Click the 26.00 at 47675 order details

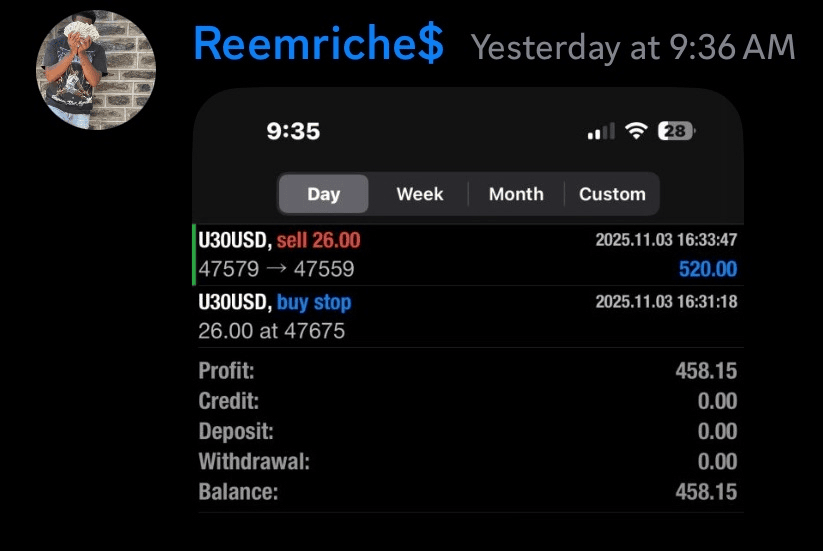(271, 330)
